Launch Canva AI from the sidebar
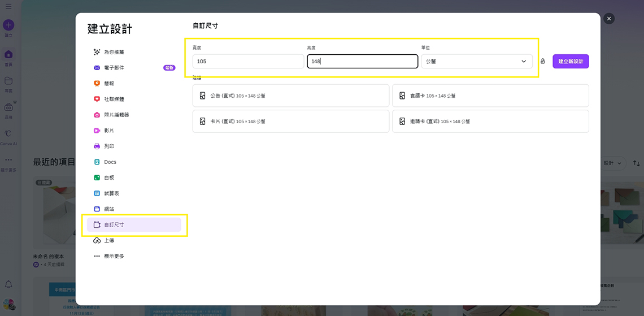The image size is (644, 316). [x=8, y=135]
